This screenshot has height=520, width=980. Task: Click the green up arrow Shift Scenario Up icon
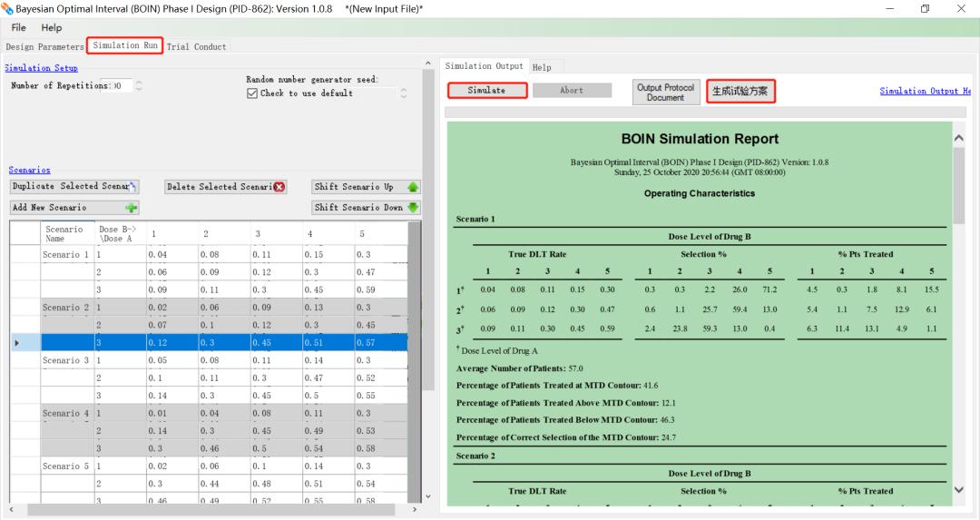413,187
